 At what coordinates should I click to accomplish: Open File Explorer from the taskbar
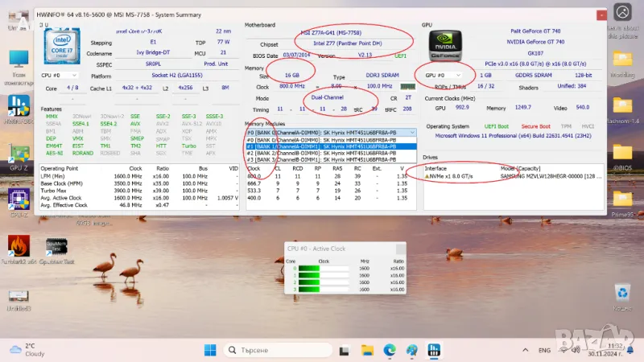coord(368,350)
